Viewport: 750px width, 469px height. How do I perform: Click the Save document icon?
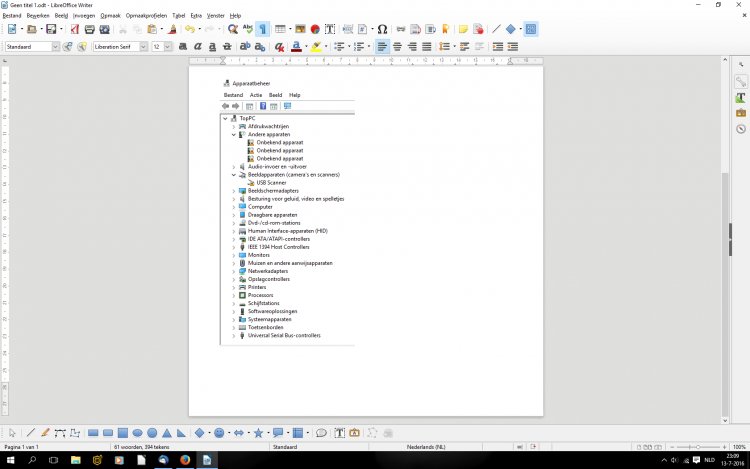pyautogui.click(x=50, y=30)
